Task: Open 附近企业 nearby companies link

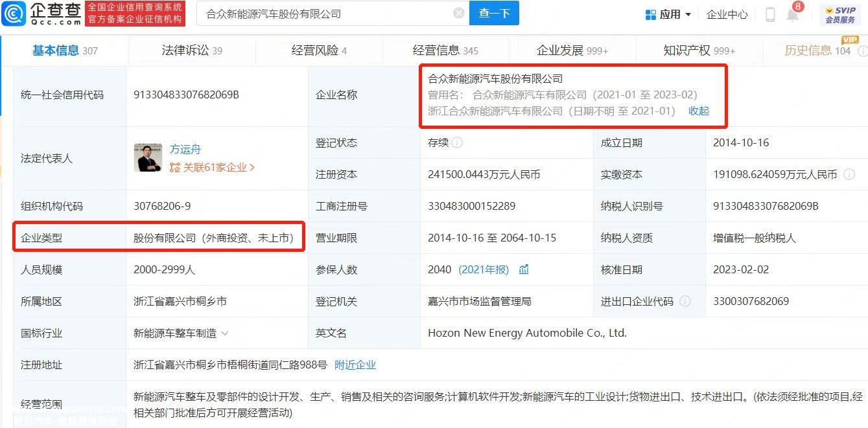Action: point(355,365)
